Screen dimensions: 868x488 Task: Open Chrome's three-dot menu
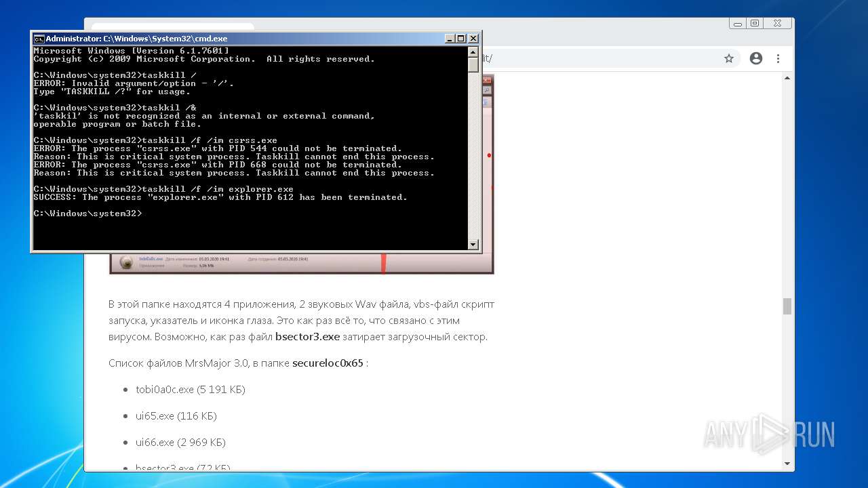point(778,58)
